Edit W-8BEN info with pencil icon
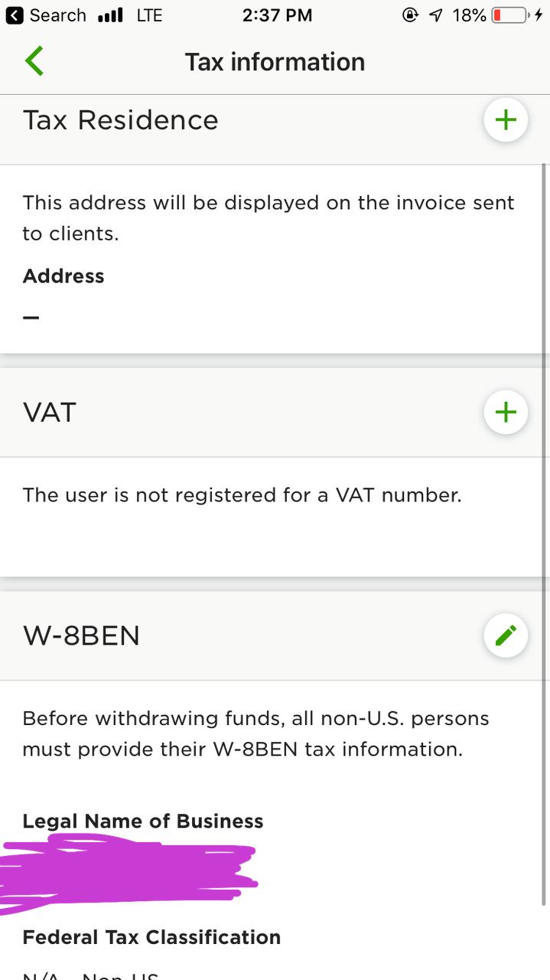 (506, 635)
